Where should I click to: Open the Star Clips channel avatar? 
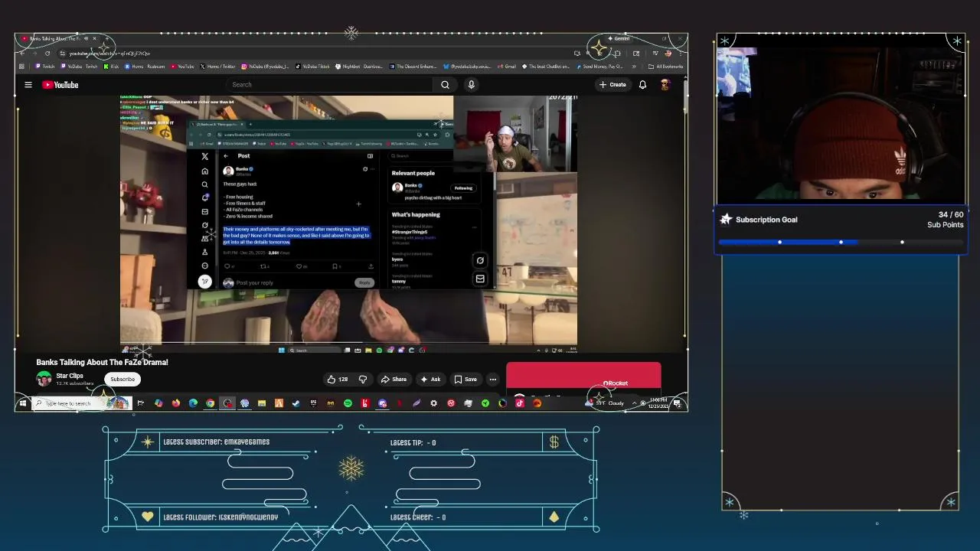[44, 379]
